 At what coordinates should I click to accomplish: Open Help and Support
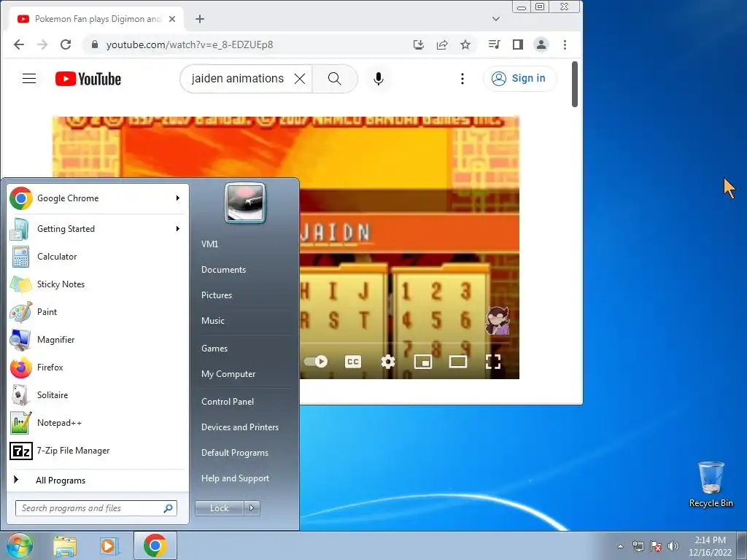click(x=235, y=478)
